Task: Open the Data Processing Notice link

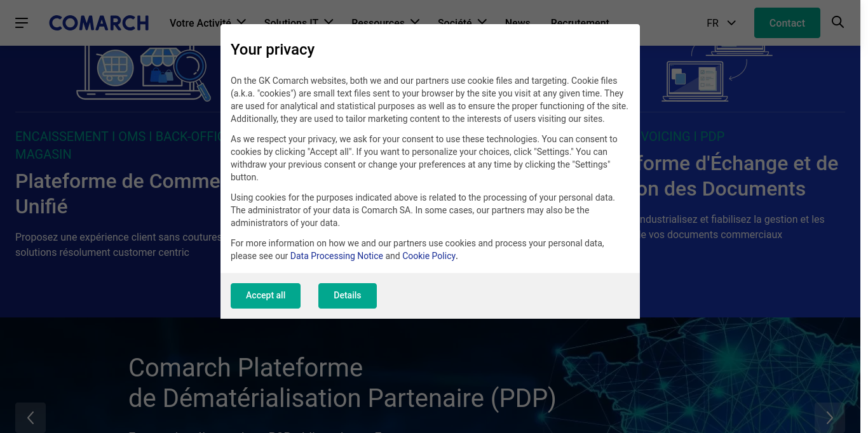Action: (336, 256)
